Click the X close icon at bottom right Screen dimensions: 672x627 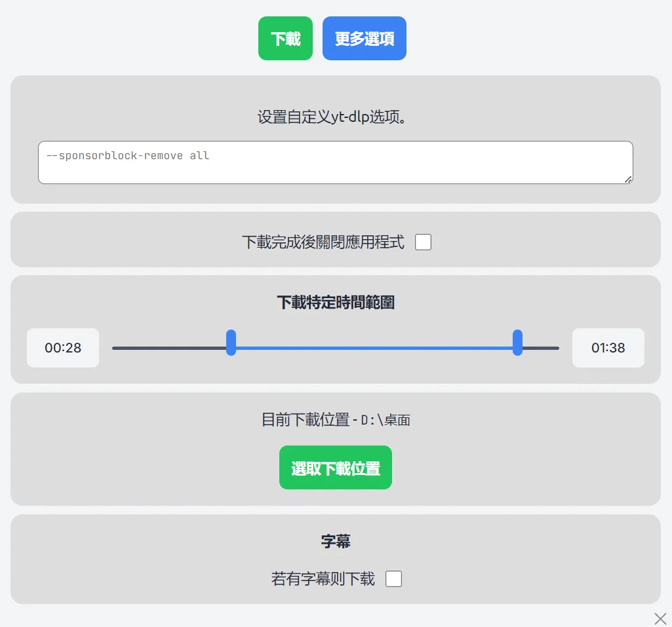coord(660,618)
